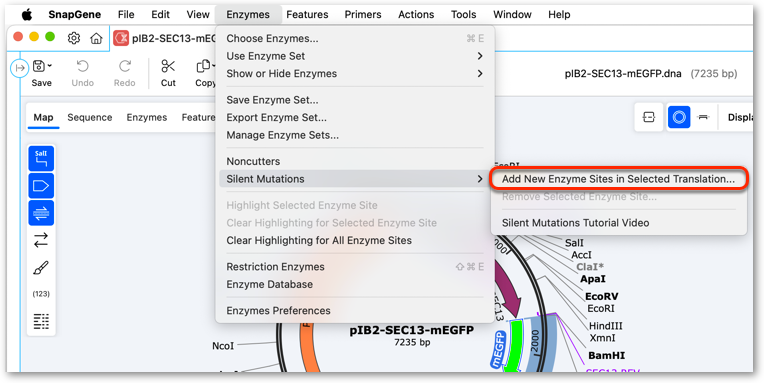Open the Edit menu
Image resolution: width=764 pixels, height=383 pixels.
pyautogui.click(x=160, y=15)
